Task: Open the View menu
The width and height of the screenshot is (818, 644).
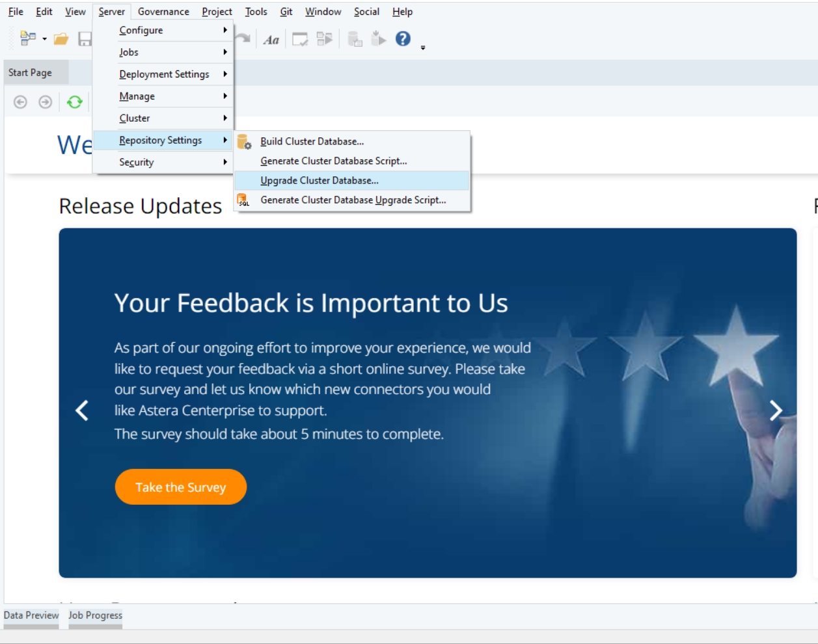Action: click(75, 12)
